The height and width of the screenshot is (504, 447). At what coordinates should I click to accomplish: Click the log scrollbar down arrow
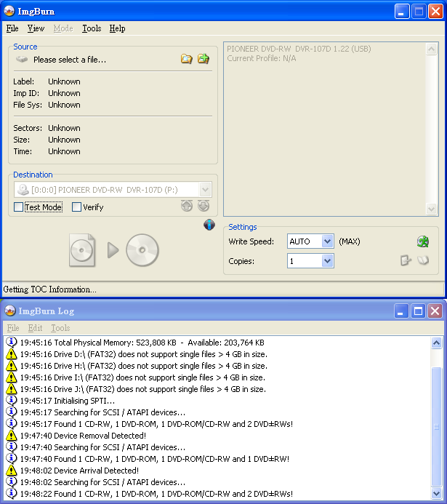pyautogui.click(x=436, y=493)
